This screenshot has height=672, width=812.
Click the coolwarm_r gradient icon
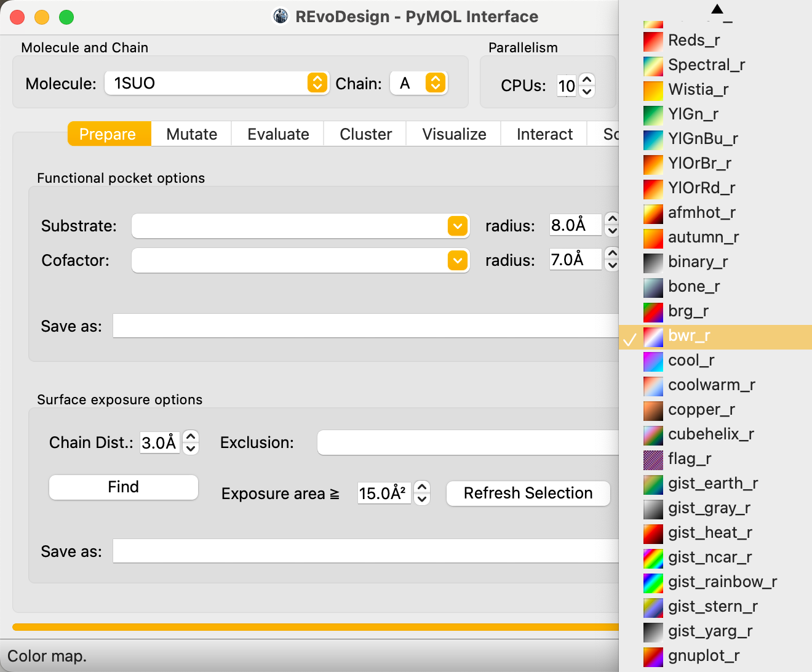click(x=653, y=386)
